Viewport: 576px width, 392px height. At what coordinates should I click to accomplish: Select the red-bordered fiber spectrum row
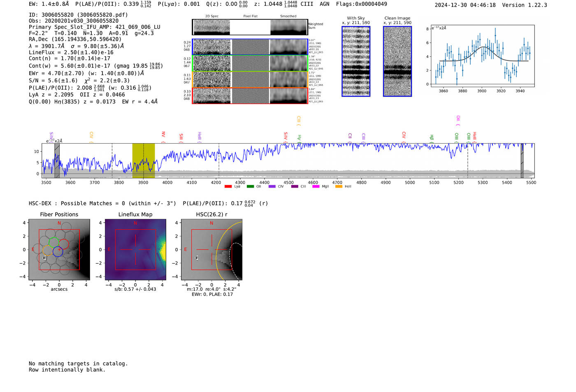coord(250,95)
